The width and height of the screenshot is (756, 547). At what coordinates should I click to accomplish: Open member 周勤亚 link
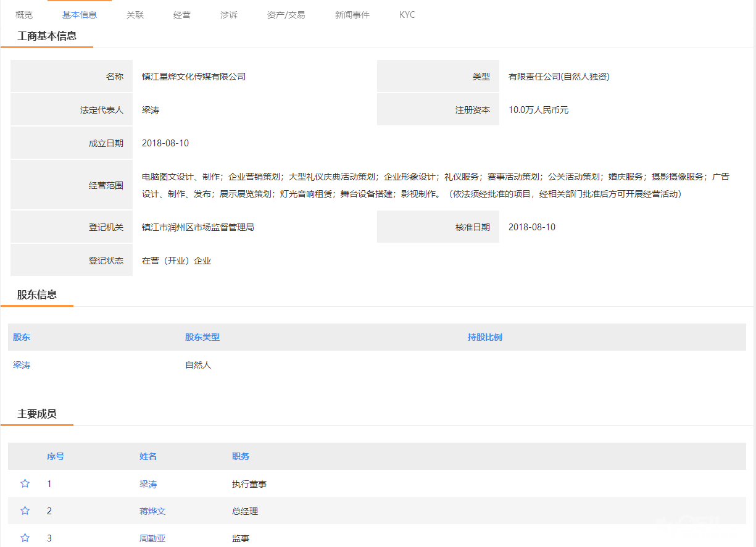click(x=152, y=539)
